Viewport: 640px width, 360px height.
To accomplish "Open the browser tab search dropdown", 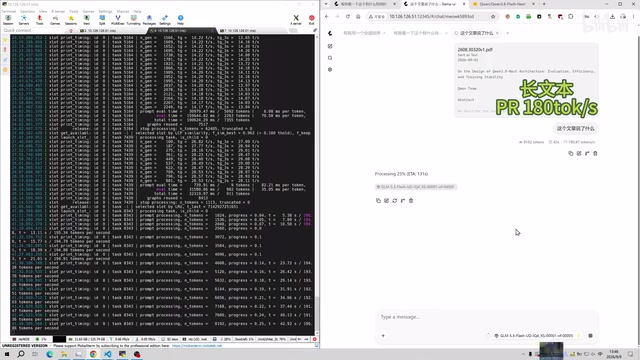I will coord(326,4).
